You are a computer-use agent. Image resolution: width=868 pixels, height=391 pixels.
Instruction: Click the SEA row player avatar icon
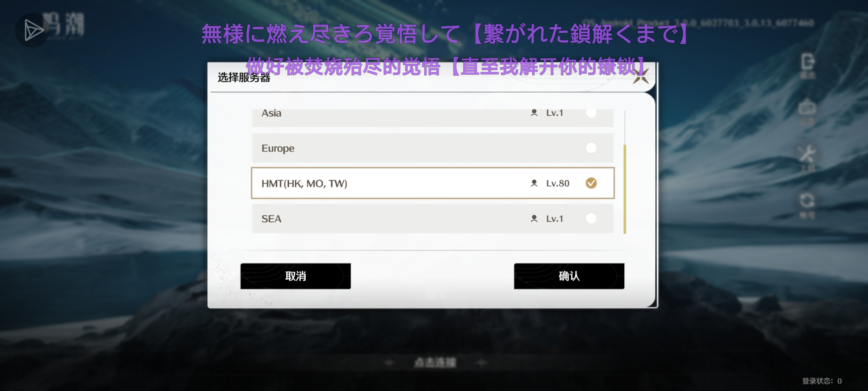[x=534, y=218]
